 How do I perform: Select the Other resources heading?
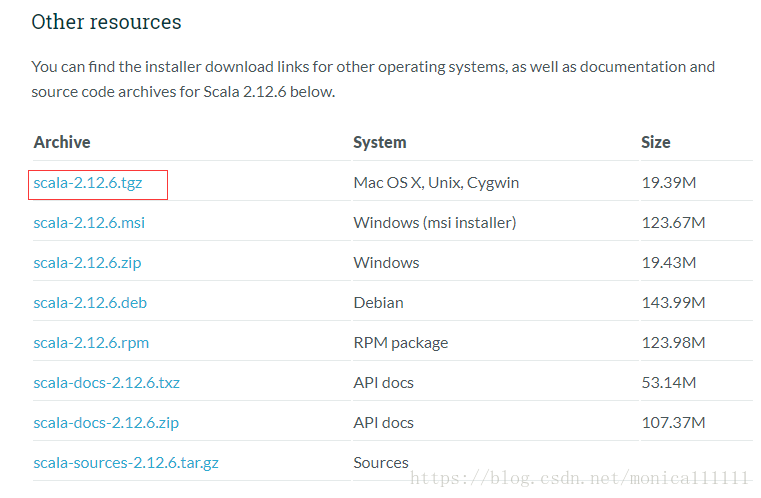point(106,22)
